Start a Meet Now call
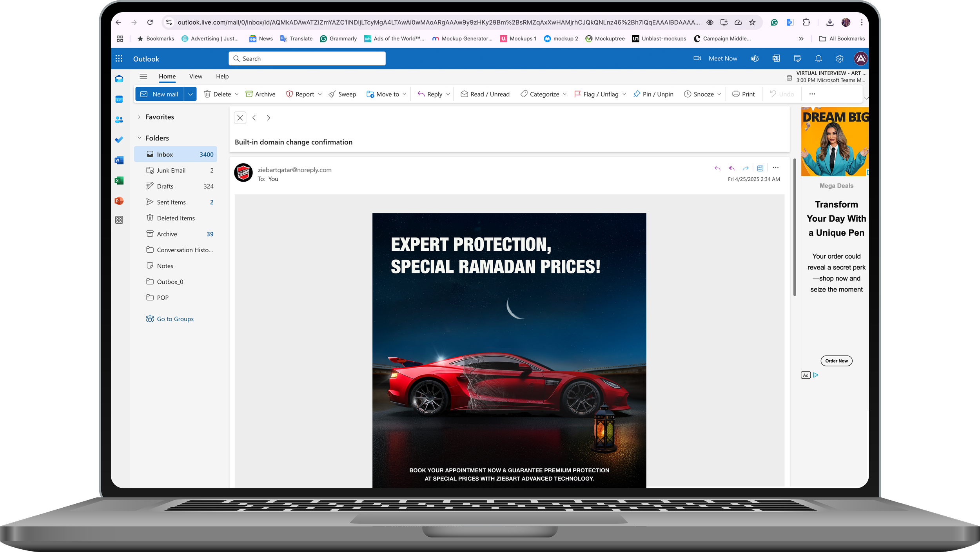This screenshot has height=552, width=980. click(715, 58)
